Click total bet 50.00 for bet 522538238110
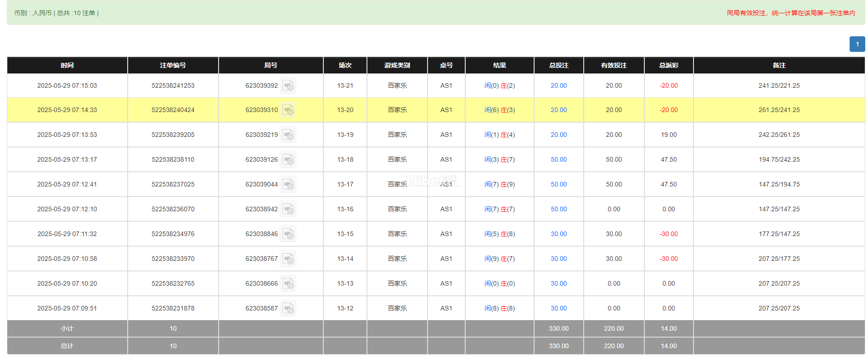Viewport: 868px width, 361px height. point(558,160)
